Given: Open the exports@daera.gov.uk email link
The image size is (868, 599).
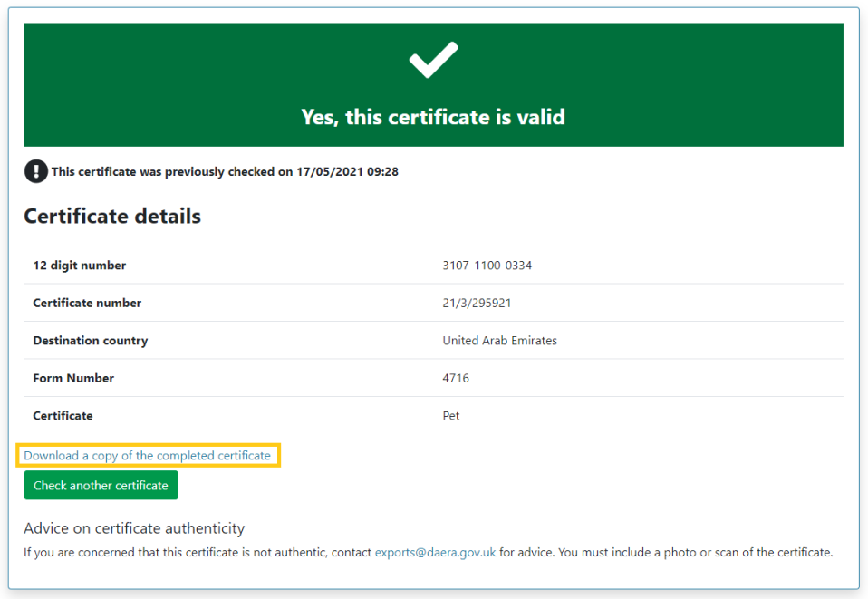Looking at the screenshot, I should [435, 552].
